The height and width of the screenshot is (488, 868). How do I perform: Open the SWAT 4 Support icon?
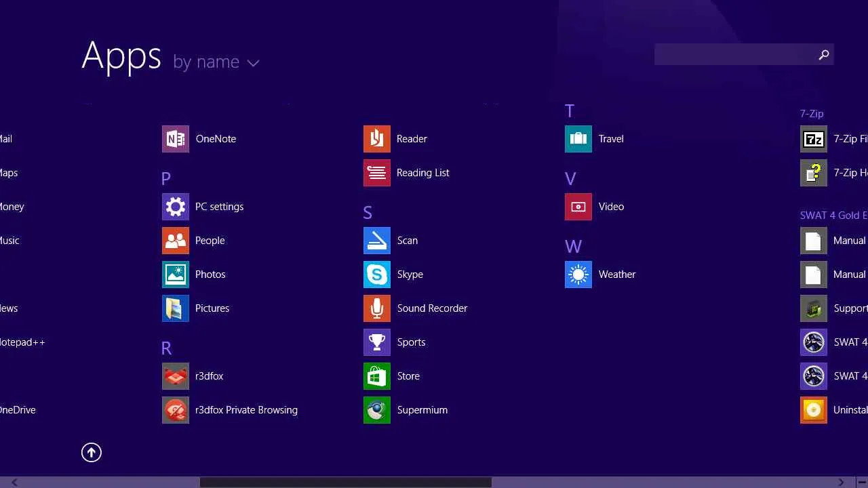[x=814, y=308]
